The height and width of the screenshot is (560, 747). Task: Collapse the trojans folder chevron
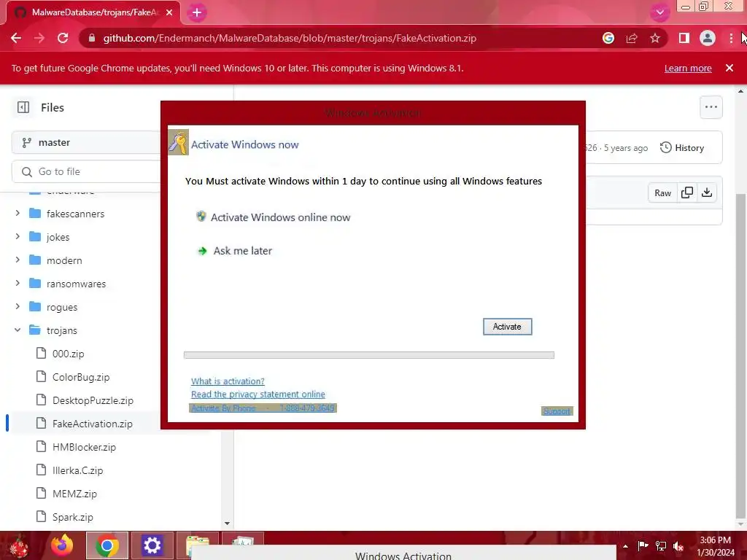(18, 330)
